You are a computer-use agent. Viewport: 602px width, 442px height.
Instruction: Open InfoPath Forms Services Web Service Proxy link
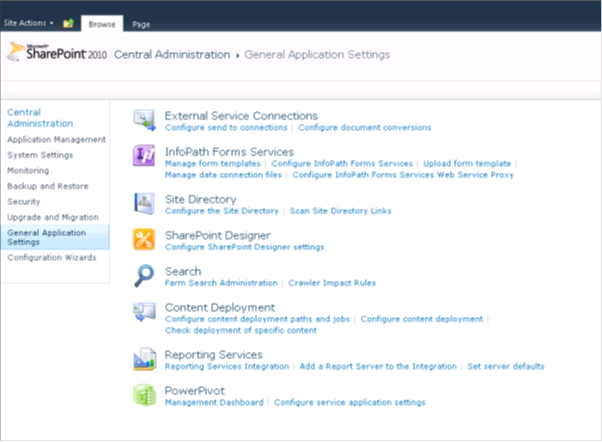pos(403,175)
